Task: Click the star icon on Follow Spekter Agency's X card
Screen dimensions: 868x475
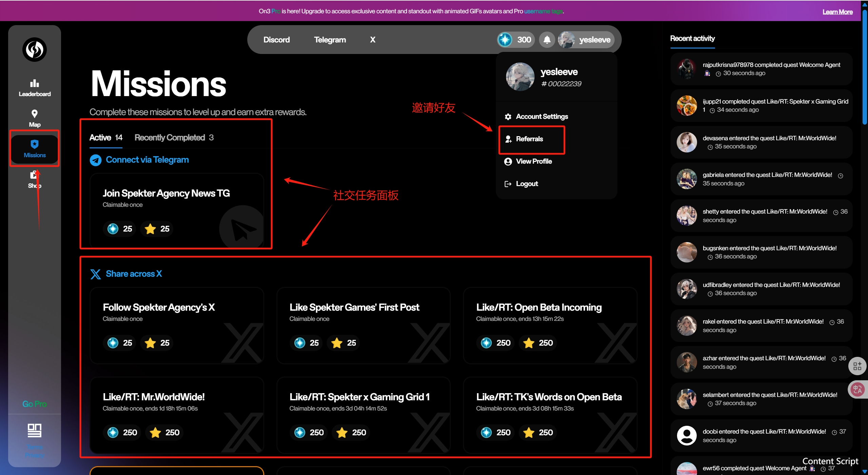Action: [150, 343]
